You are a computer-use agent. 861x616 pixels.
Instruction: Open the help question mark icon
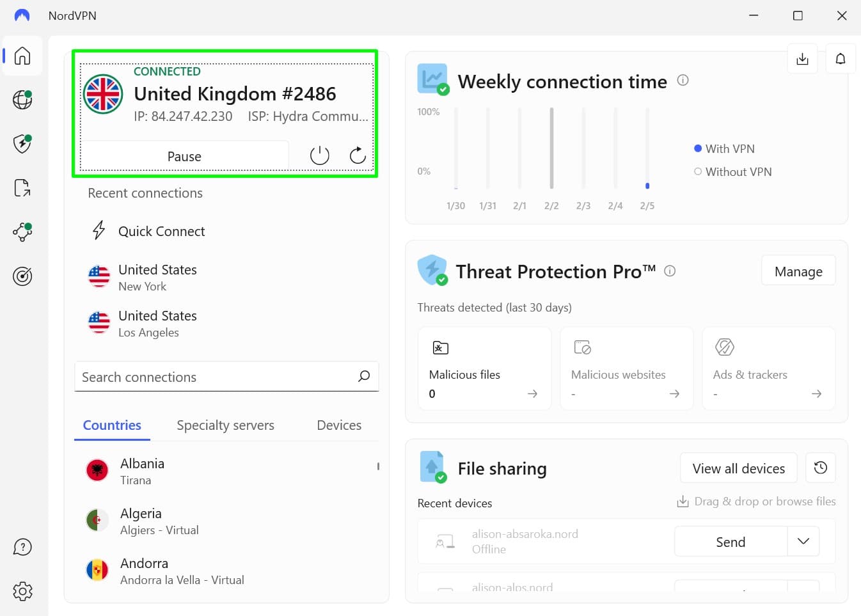(x=22, y=547)
